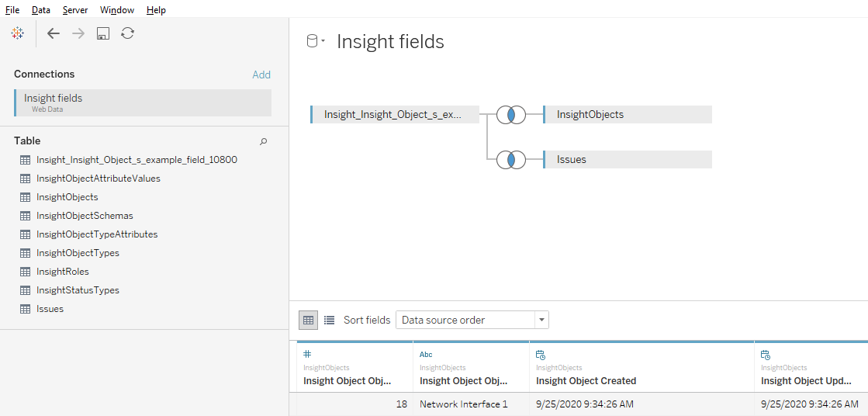Click the save icon in toolbar
The width and height of the screenshot is (868, 416).
[x=102, y=33]
